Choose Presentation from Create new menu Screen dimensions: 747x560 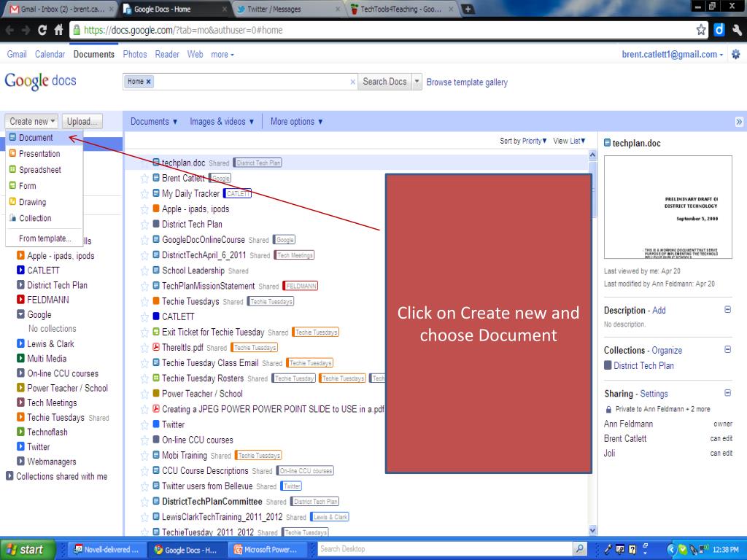[44, 154]
